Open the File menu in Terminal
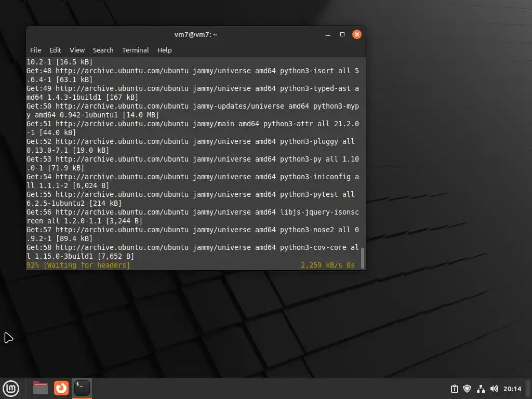This screenshot has height=399, width=532. click(x=36, y=50)
